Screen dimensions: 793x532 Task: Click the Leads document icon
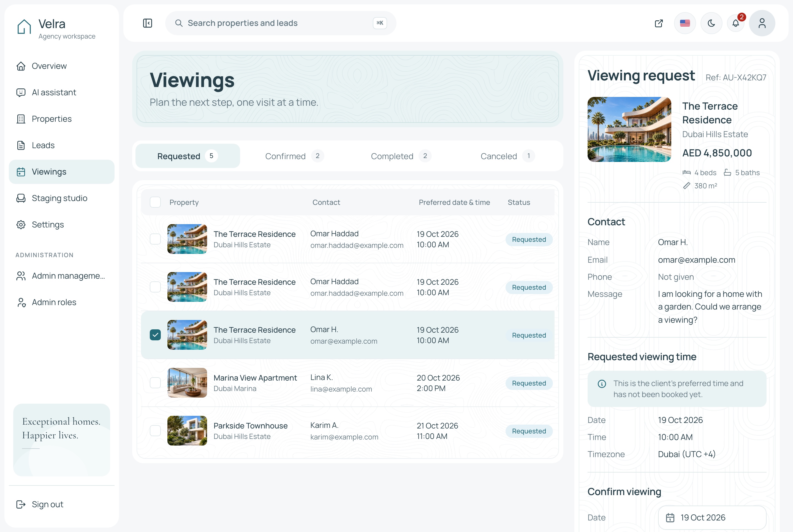click(x=21, y=145)
